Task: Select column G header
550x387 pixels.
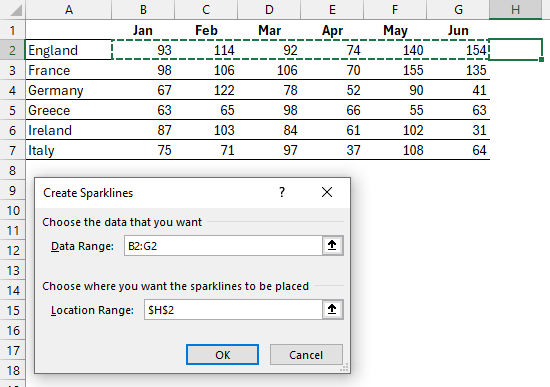Action: tap(458, 10)
